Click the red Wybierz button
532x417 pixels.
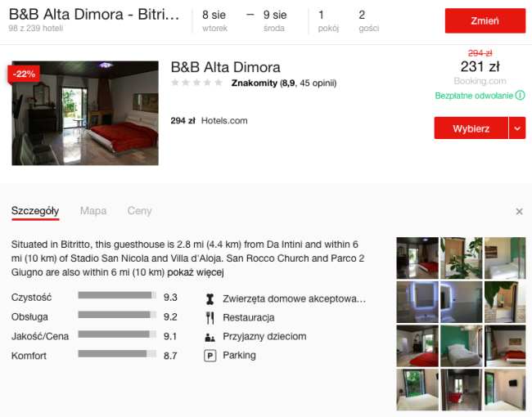(x=471, y=128)
